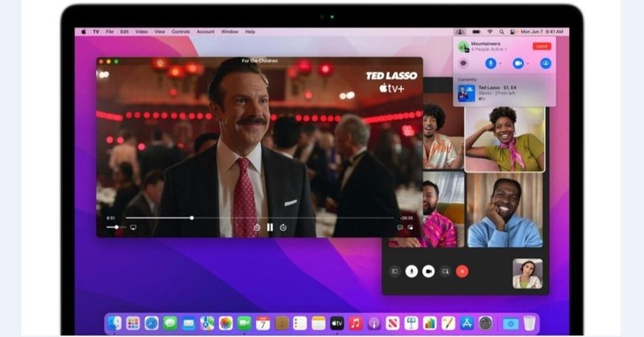Viewport: 644px width, 337px height.
Task: Expand camera options arrow in control panel
Action: [x=528, y=64]
